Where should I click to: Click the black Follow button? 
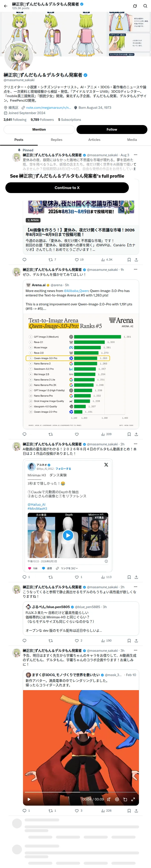pos(112,129)
